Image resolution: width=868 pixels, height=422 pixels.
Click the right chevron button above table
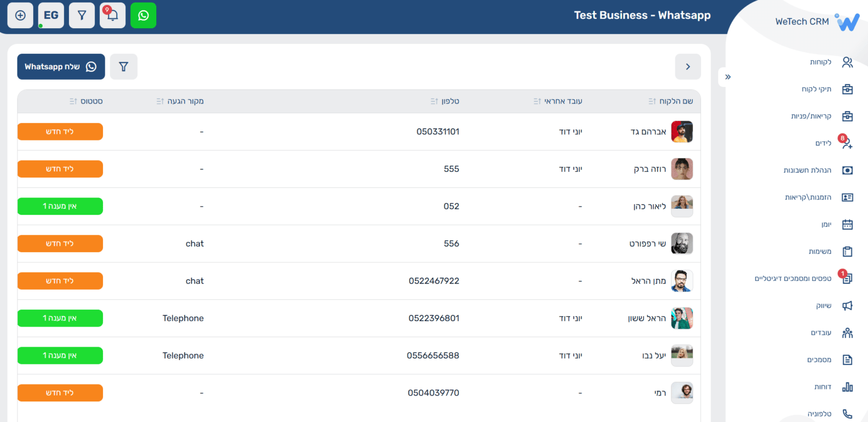[688, 67]
